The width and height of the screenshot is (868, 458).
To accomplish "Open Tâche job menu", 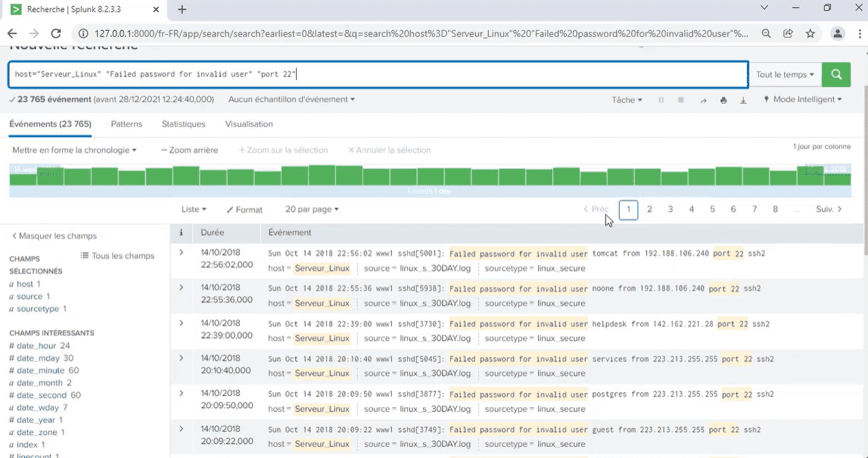I will 627,100.
